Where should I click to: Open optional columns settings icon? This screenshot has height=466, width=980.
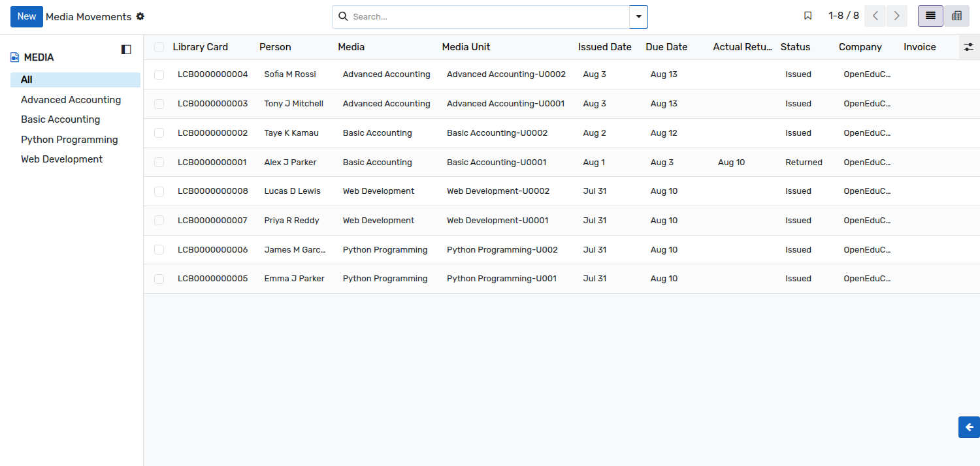click(969, 47)
